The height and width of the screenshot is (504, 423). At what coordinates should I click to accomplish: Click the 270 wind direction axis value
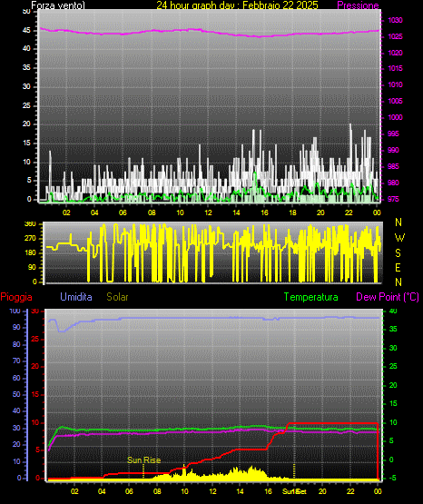pyautogui.click(x=30, y=239)
